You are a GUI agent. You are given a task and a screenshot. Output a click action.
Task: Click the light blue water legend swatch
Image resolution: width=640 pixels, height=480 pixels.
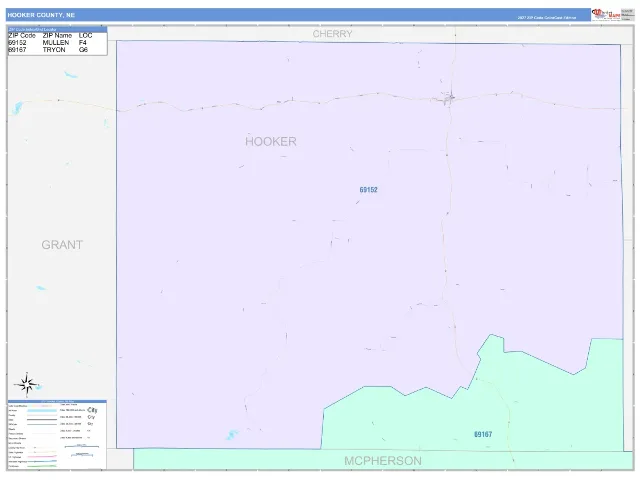(x=42, y=410)
